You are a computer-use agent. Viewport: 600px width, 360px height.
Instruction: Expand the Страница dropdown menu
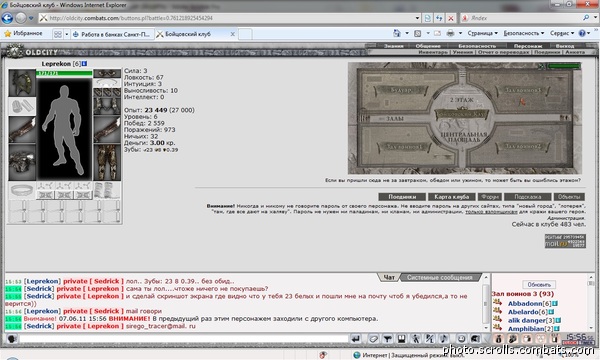coord(483,33)
